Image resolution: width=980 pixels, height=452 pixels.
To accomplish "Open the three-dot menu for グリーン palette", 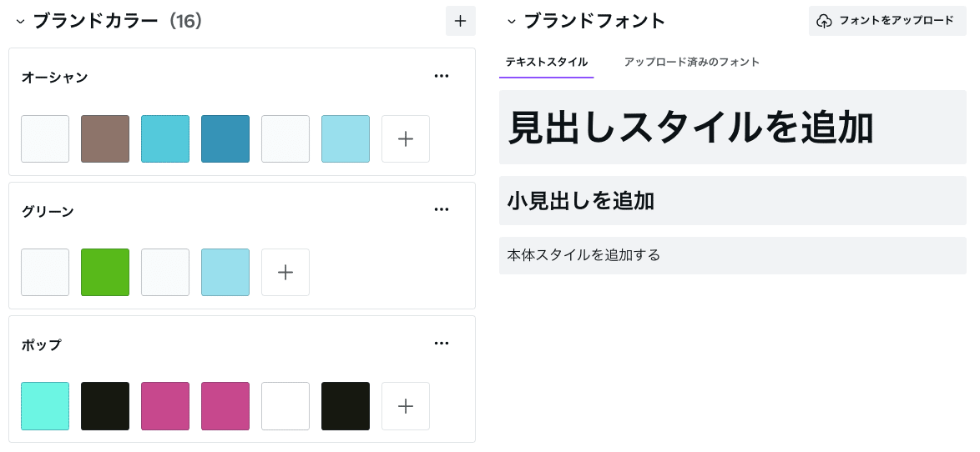I will pyautogui.click(x=442, y=210).
